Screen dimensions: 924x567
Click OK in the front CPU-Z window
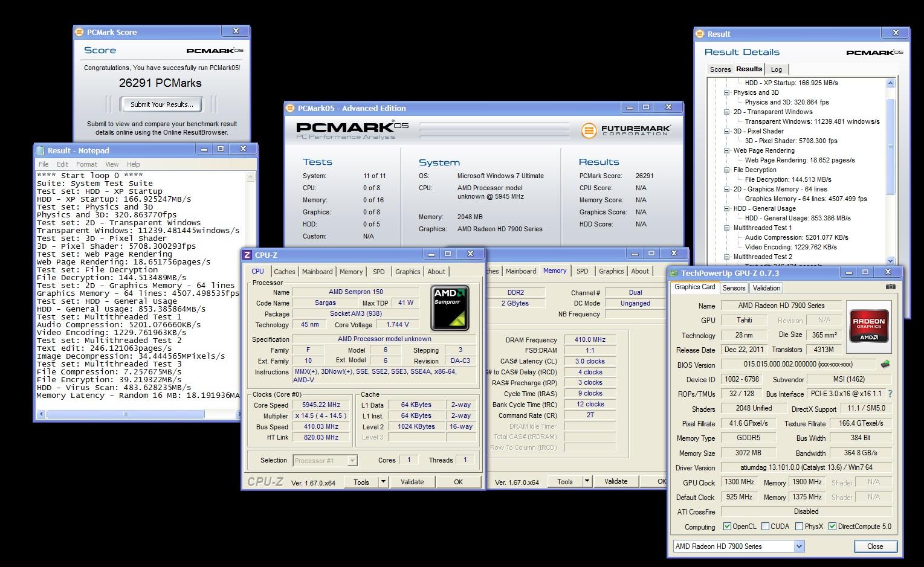pos(458,482)
